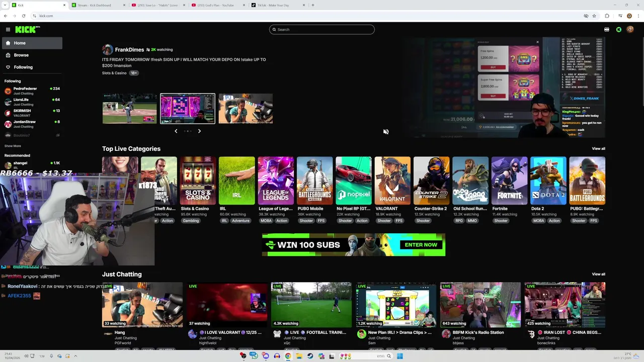
Task: Open the VALORANT category card
Action: 392,181
